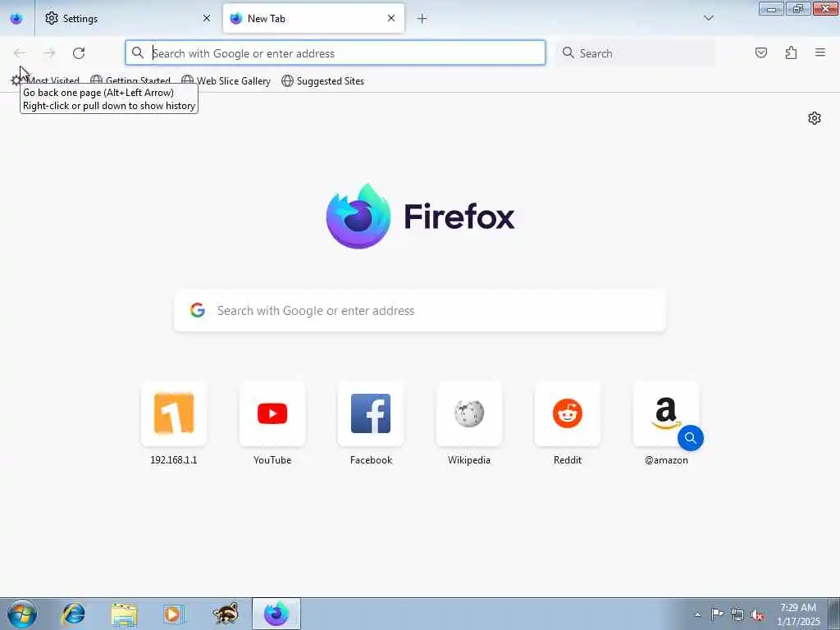The image size is (840, 630).
Task: Open Action Center flag icon
Action: pos(716,614)
